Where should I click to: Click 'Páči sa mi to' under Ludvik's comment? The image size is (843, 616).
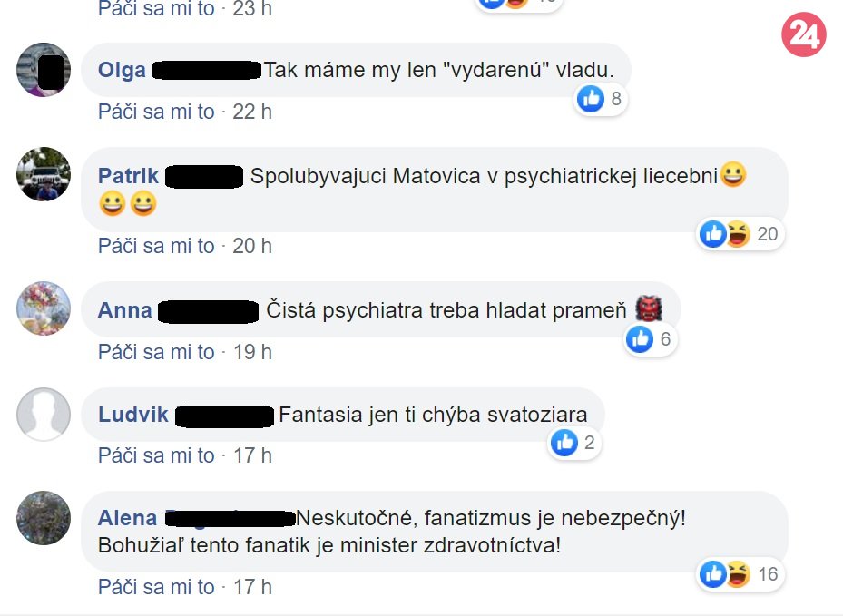156,455
